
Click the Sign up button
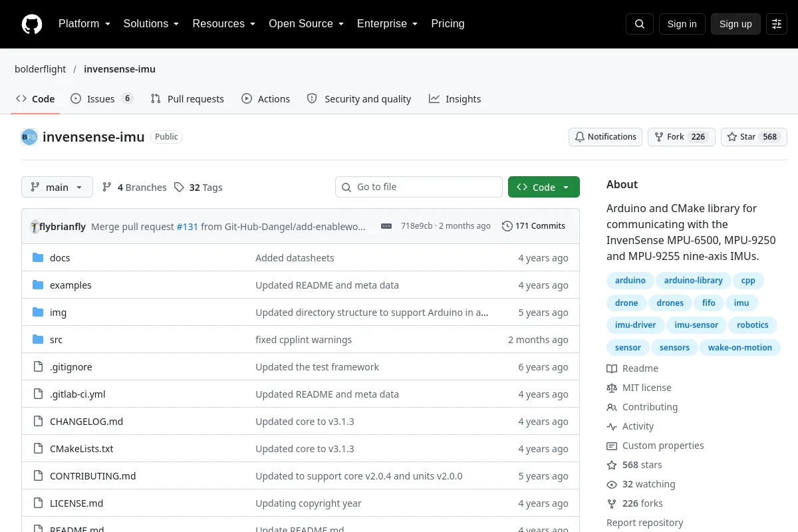click(735, 24)
